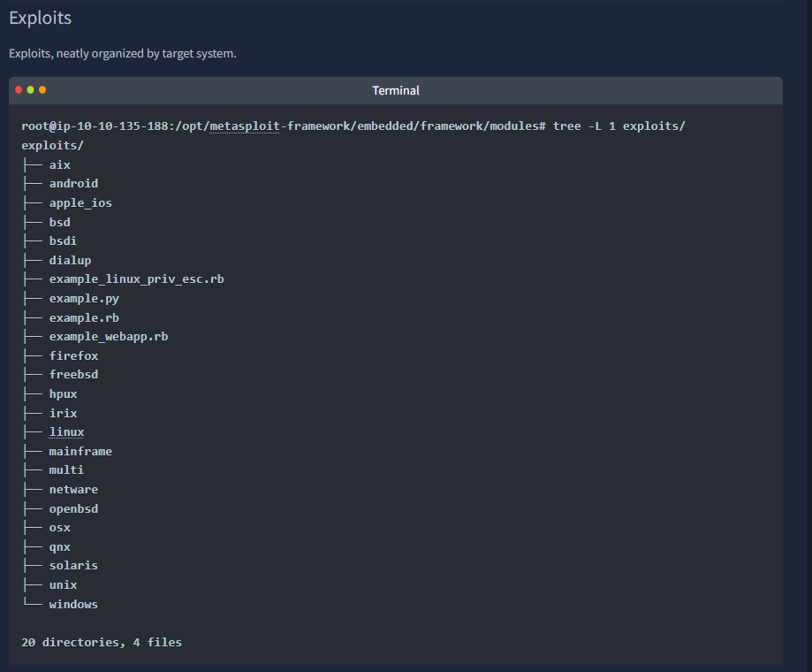Viewport: 812px width, 672px height.
Task: Click the underlined metasploit word in path
Action: pos(245,126)
